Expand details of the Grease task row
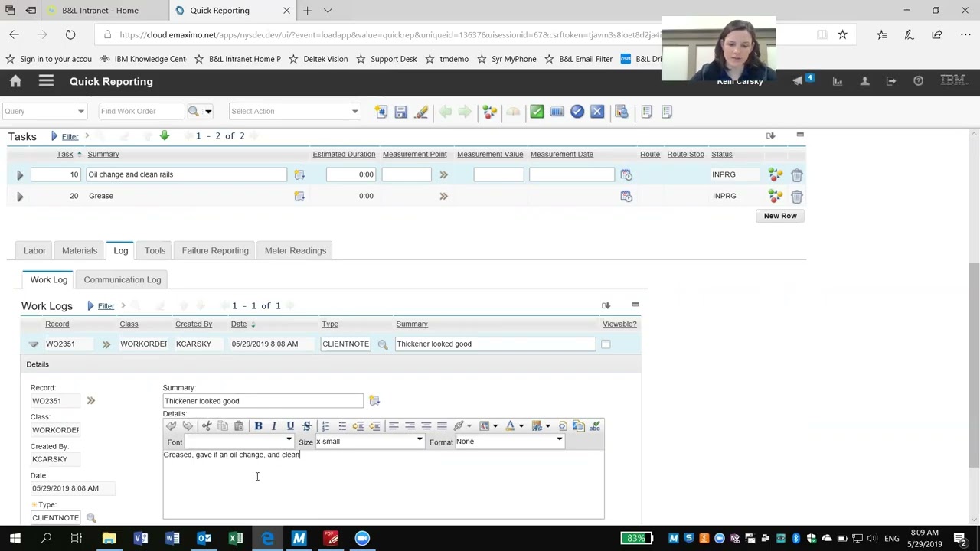The height and width of the screenshot is (551, 980). pos(20,197)
